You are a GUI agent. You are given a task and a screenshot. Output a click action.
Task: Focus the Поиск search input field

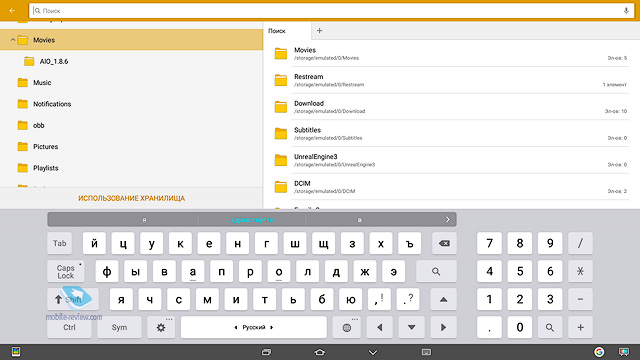point(331,11)
